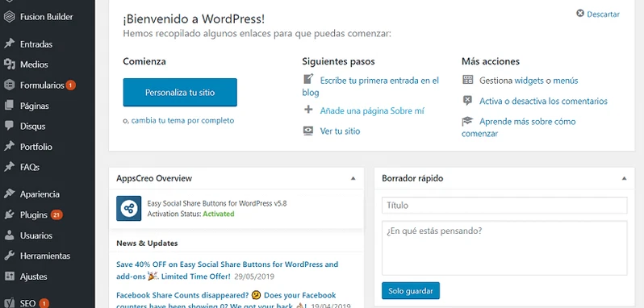Click the Plugins plug icon
644x308 pixels.
9,214
